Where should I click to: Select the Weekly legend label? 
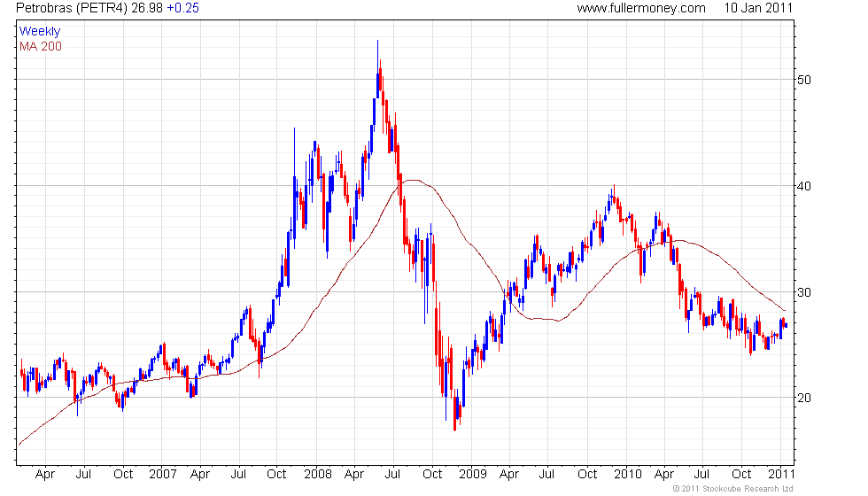point(39,32)
